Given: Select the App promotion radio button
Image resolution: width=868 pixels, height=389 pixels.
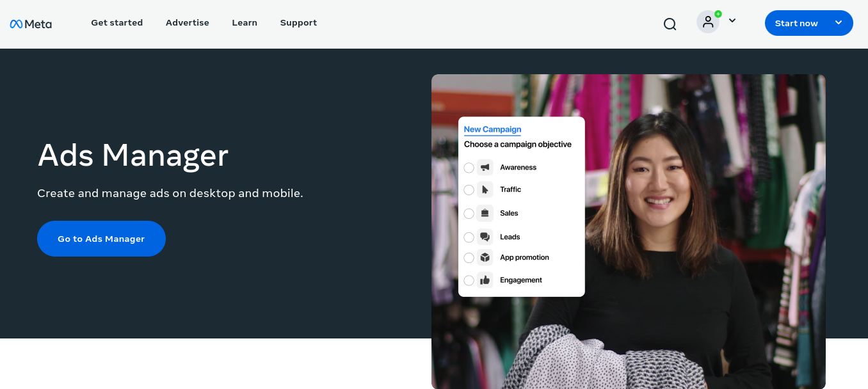Looking at the screenshot, I should (x=469, y=258).
